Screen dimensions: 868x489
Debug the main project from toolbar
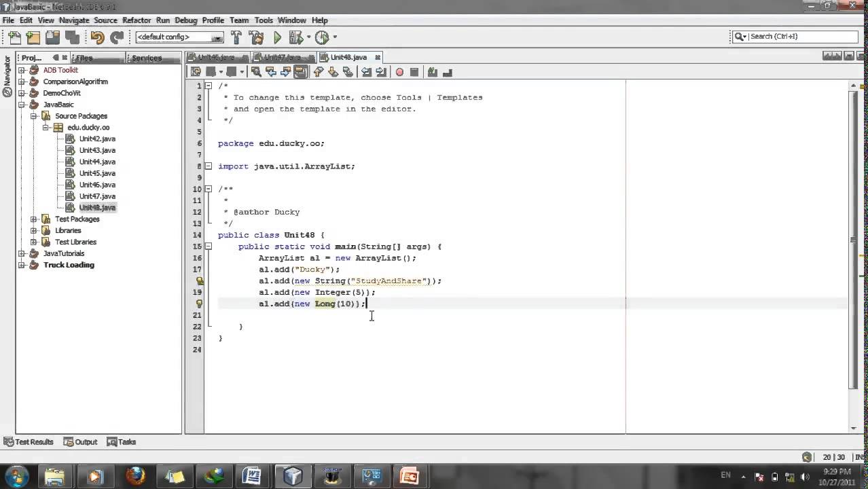[x=295, y=37]
